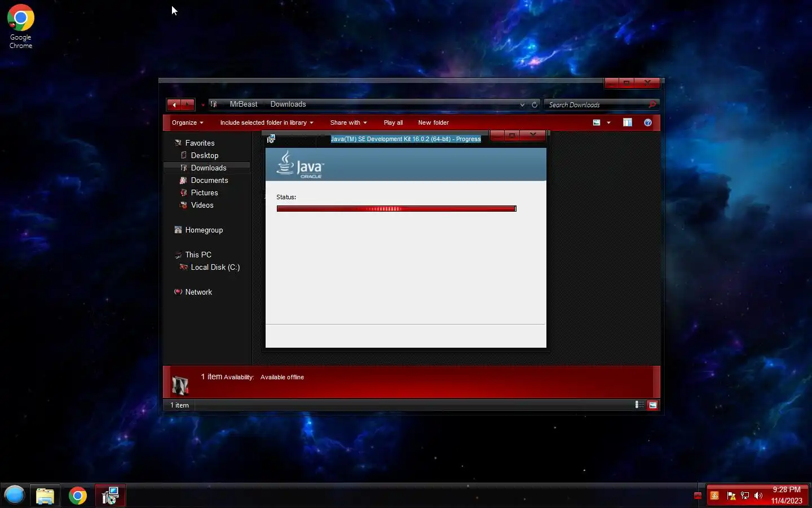Viewport: 812px width, 508px height.
Task: Open Local Disk (C:) in navigation pane
Action: 215,267
